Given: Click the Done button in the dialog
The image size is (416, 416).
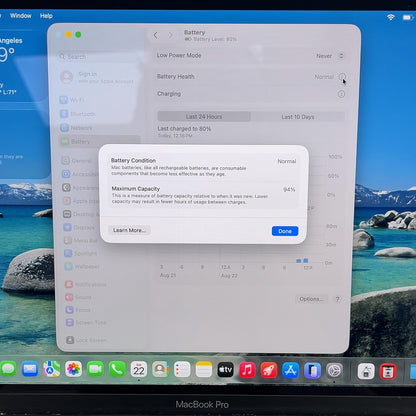Looking at the screenshot, I should point(285,231).
